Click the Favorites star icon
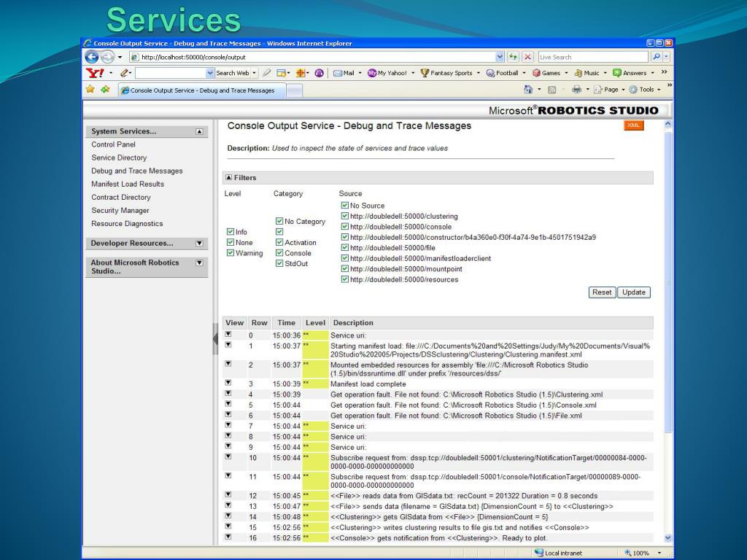 click(x=90, y=89)
